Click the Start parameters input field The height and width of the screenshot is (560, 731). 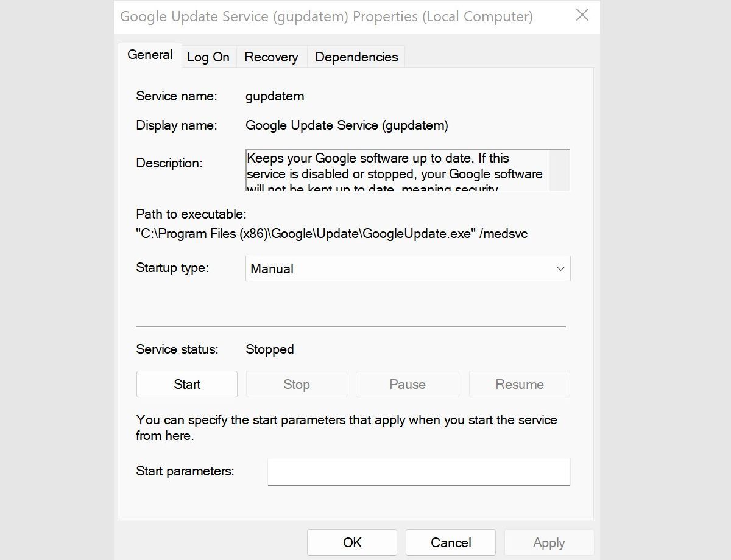418,471
